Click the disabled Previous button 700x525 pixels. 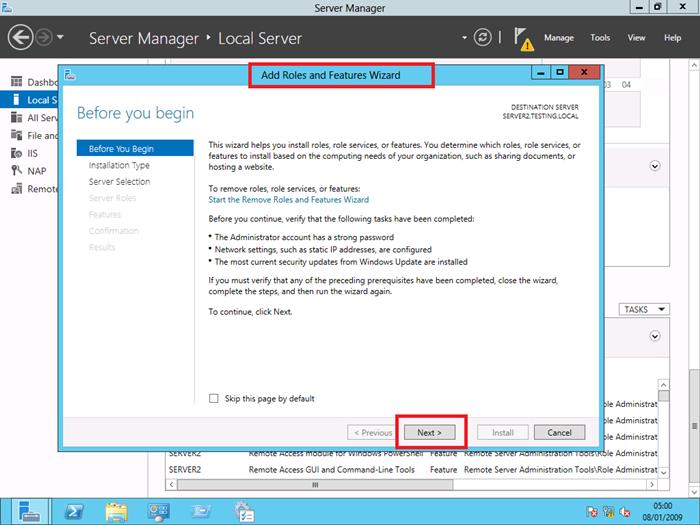click(373, 433)
